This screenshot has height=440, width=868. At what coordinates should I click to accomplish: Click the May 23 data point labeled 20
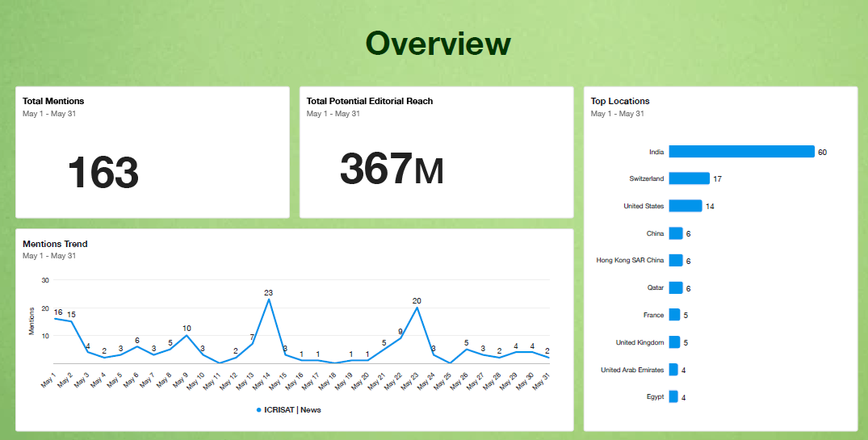[417, 308]
